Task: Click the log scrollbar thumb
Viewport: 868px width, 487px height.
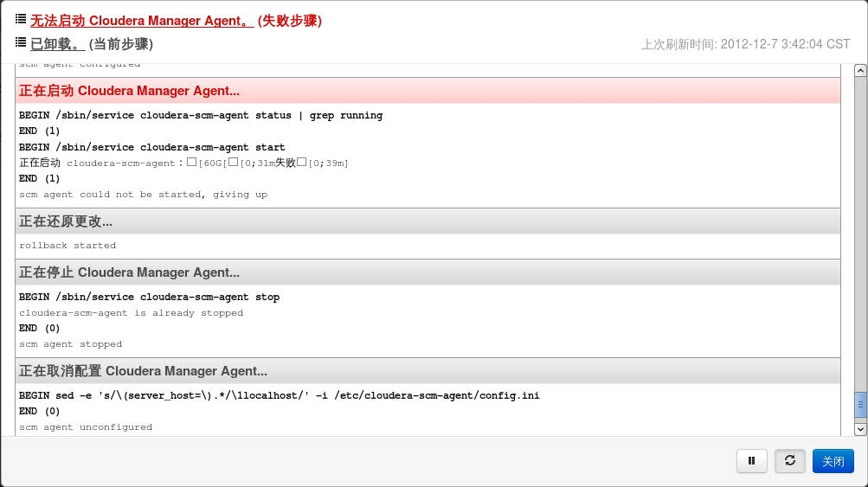Action: (860, 405)
